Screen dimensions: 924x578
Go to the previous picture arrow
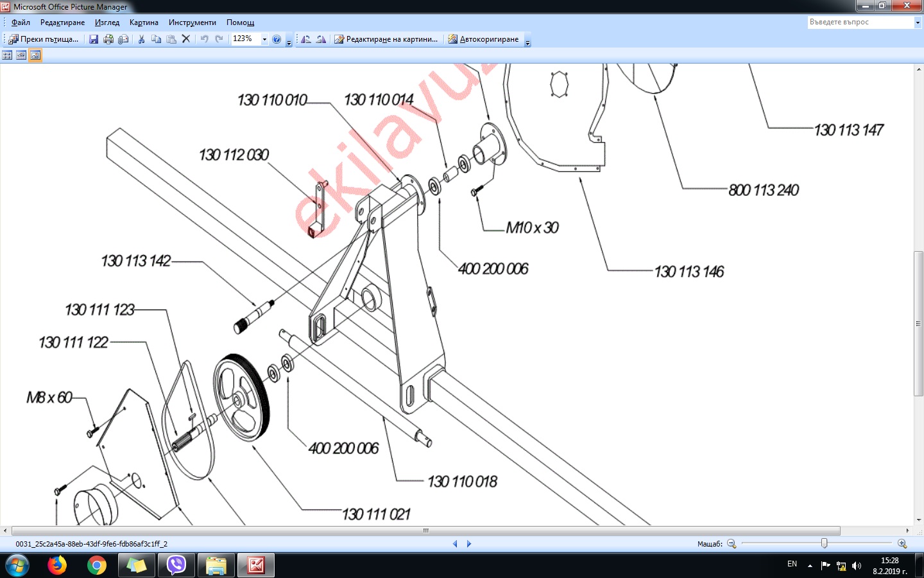tap(455, 544)
